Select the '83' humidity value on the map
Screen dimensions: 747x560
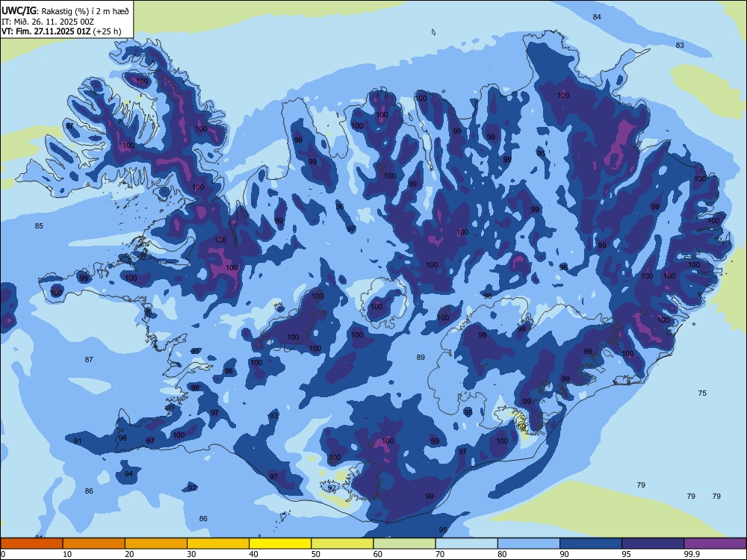click(x=680, y=46)
